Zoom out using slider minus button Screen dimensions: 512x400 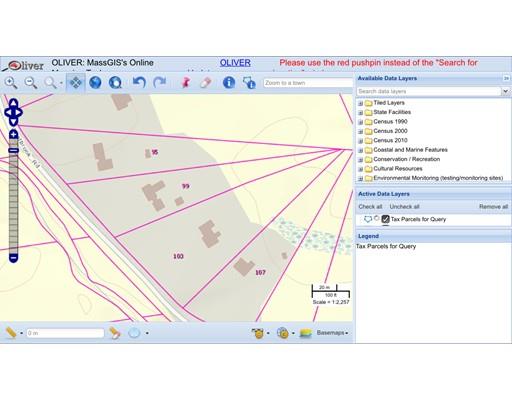point(13,258)
